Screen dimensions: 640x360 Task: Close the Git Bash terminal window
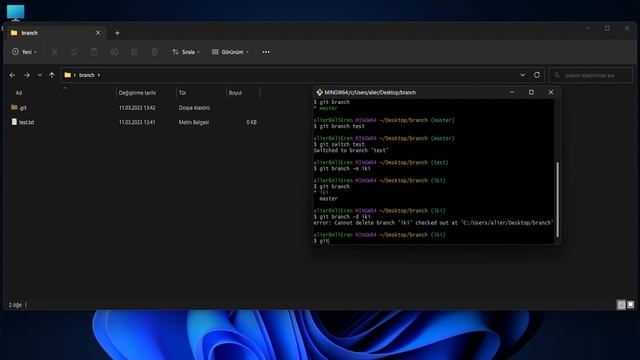point(551,92)
